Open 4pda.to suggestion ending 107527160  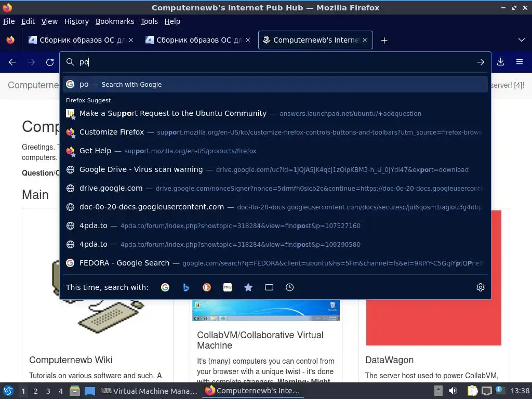click(x=275, y=225)
